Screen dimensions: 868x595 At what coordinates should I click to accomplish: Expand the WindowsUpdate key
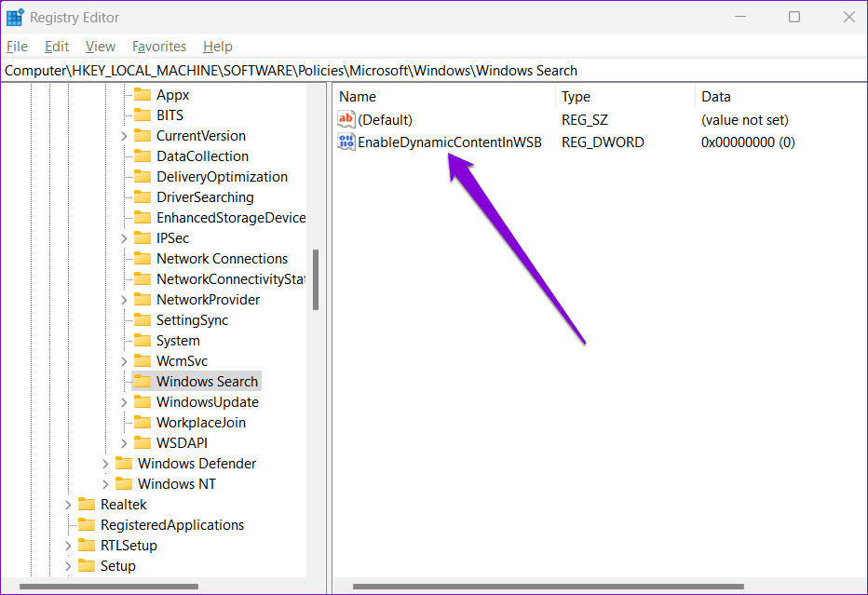(x=124, y=402)
